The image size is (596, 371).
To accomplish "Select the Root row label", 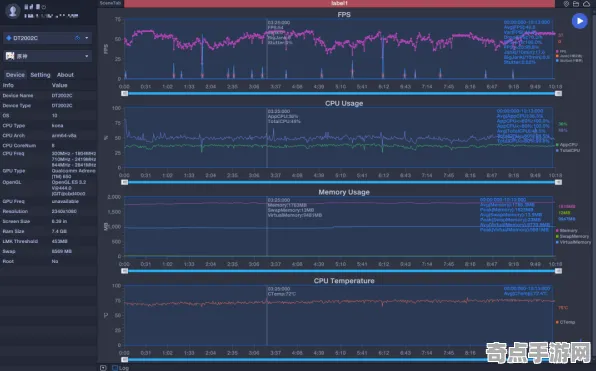I will pyautogui.click(x=8, y=261).
